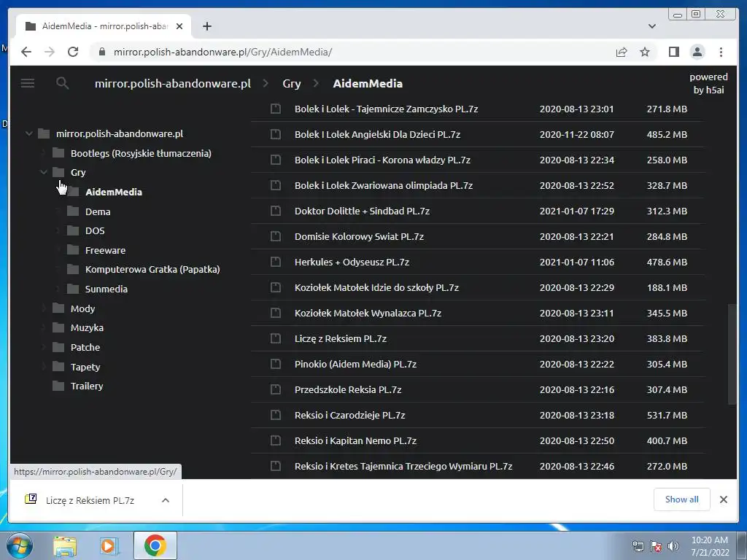Collapse the mirror.polish-abandonware.pl root tree node
The width and height of the screenshot is (747, 560).
click(29, 133)
